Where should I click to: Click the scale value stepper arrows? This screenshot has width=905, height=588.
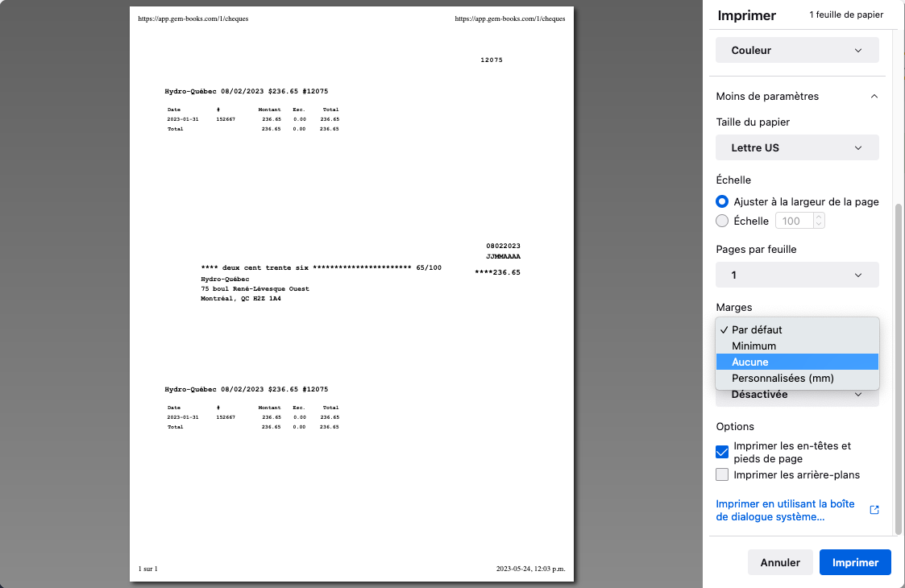(x=819, y=221)
